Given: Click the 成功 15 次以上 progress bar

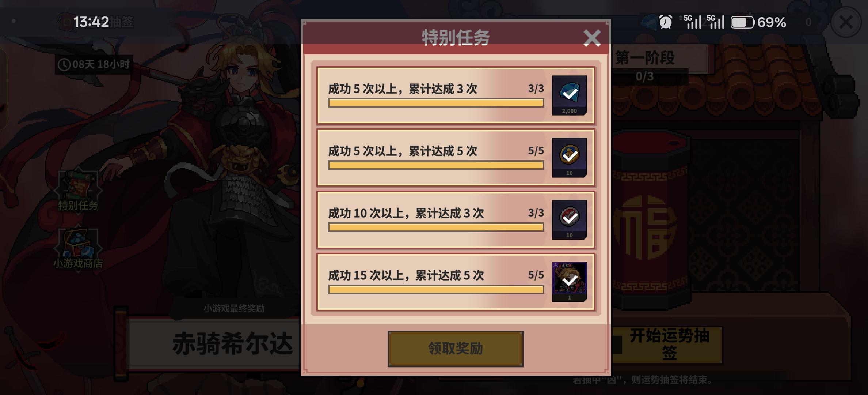Looking at the screenshot, I should tap(436, 289).
